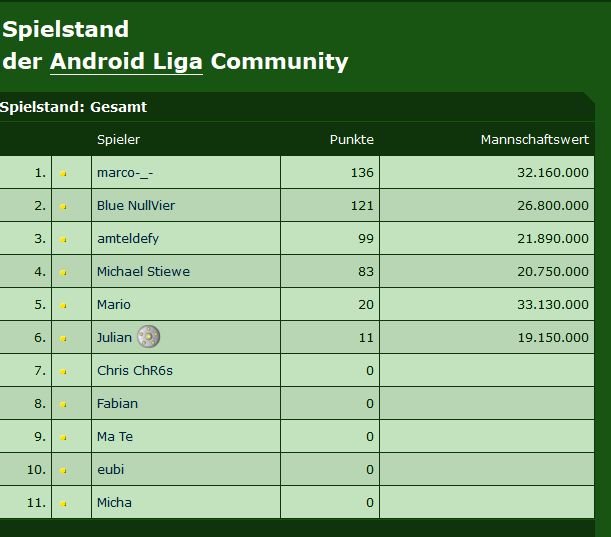Click the yellow trend icon for eubi

coord(64,470)
